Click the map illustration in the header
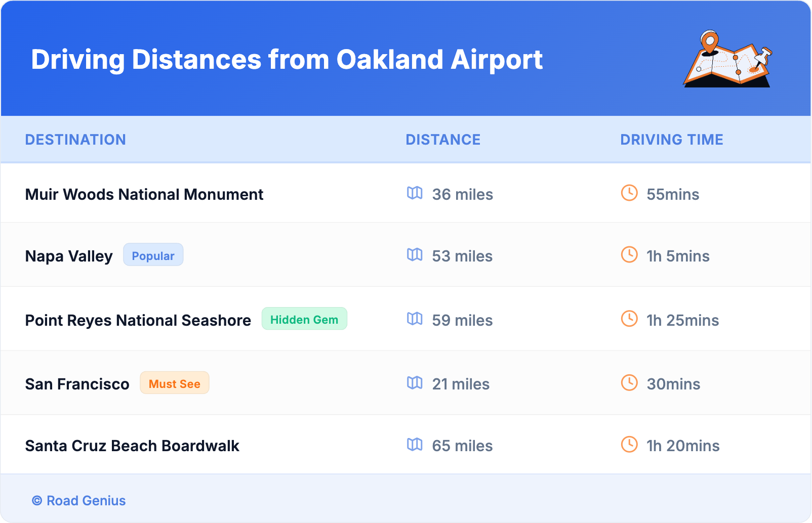Screen dimensions: 812x523 coord(727,60)
